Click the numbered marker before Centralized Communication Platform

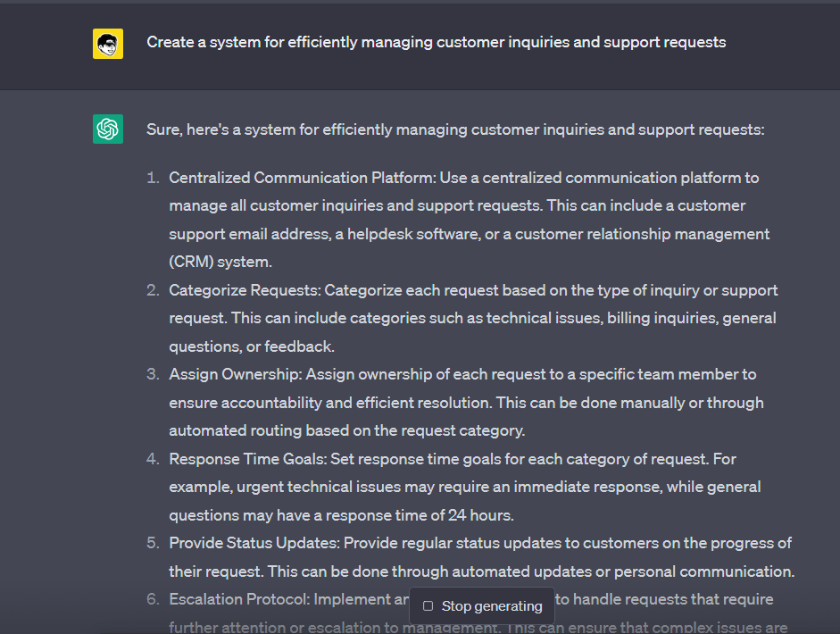pos(153,177)
